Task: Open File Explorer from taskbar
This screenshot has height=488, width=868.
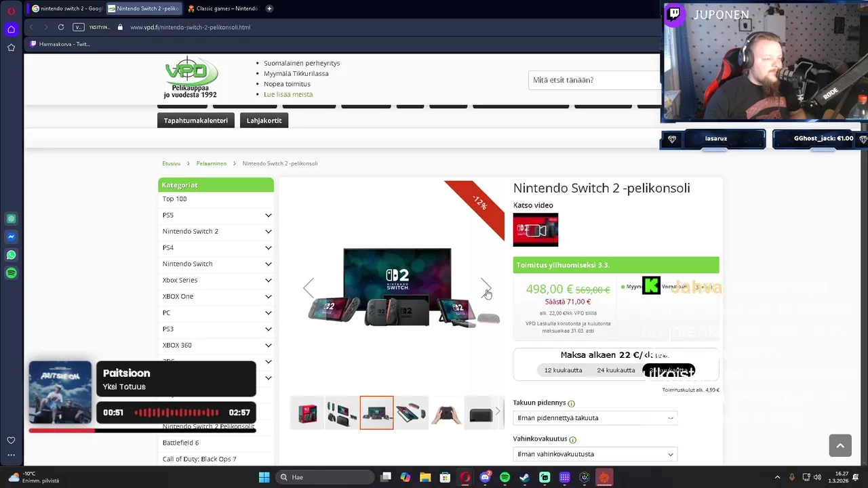Action: coord(425,477)
